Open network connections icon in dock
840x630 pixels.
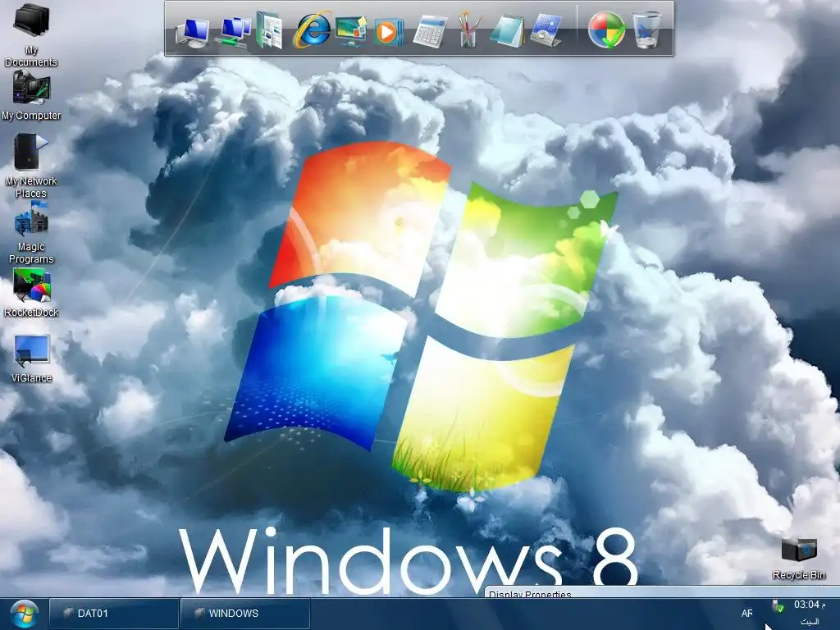235,32
